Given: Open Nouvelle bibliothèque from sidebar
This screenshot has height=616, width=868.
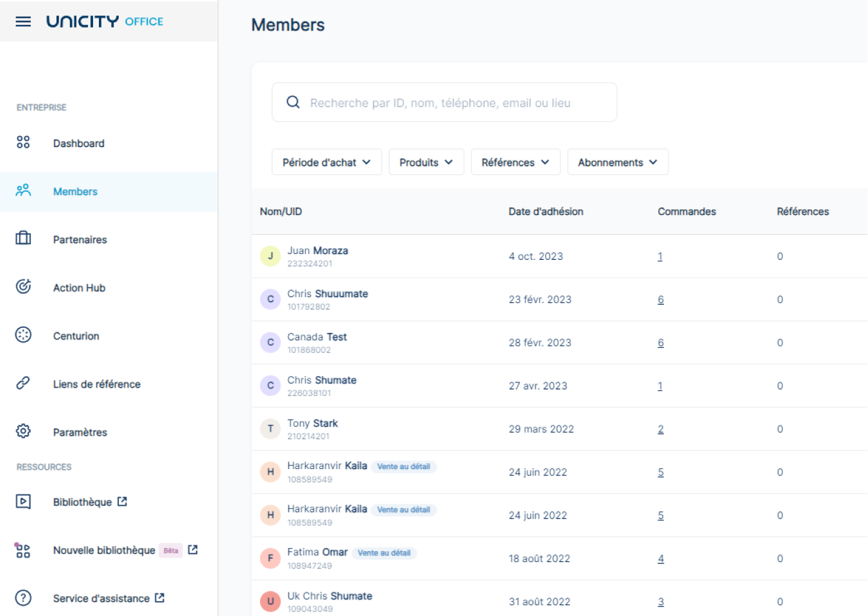Looking at the screenshot, I should pyautogui.click(x=104, y=551).
